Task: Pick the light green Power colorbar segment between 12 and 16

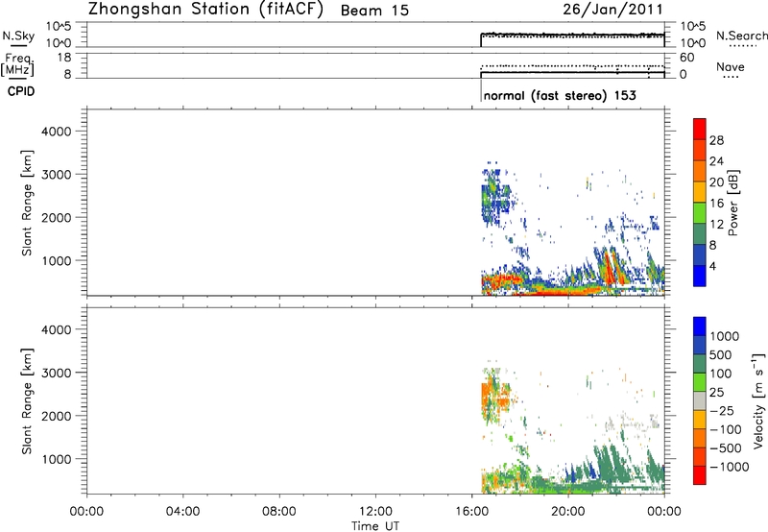Action: (700, 213)
